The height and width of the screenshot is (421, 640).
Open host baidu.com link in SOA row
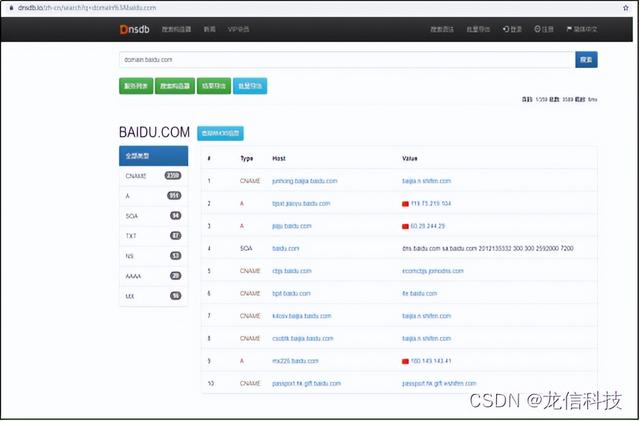pos(285,248)
